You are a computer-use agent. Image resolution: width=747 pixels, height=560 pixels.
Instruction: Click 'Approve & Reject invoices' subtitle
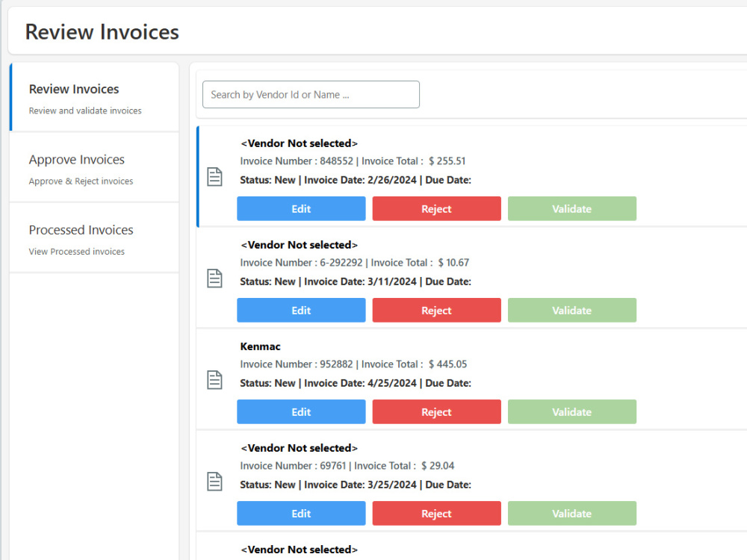tap(81, 181)
